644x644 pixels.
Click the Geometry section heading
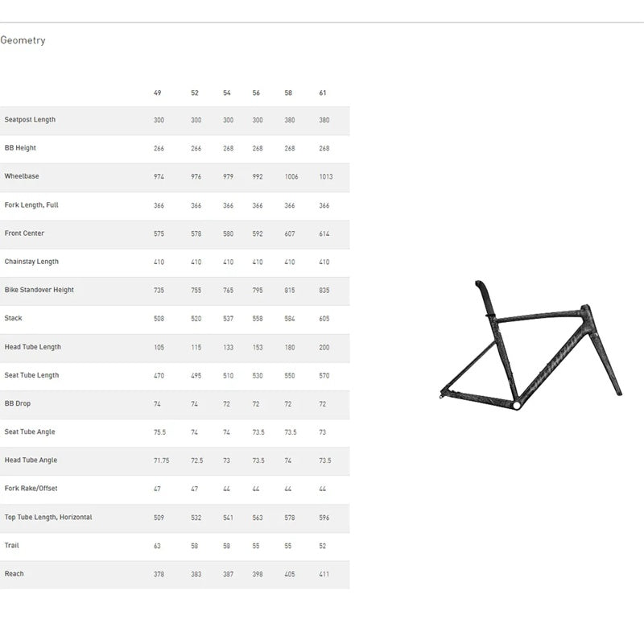click(x=23, y=40)
